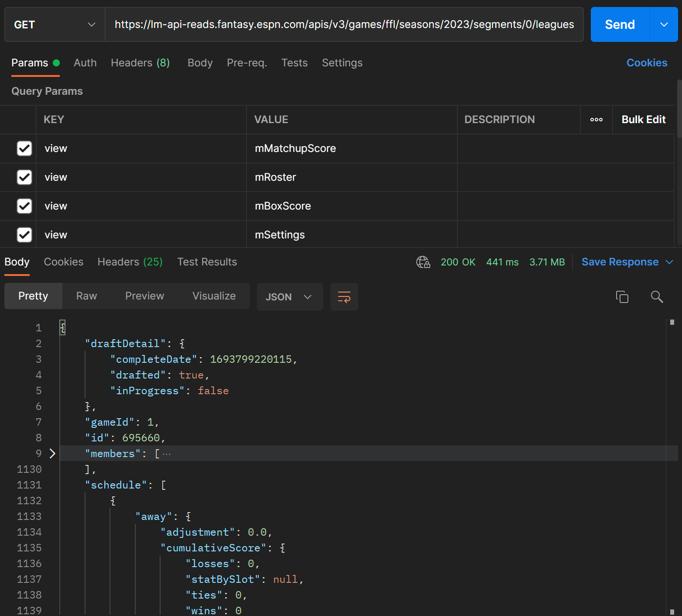The image size is (682, 616).
Task: Click the network globe lock icon
Action: pos(423,262)
